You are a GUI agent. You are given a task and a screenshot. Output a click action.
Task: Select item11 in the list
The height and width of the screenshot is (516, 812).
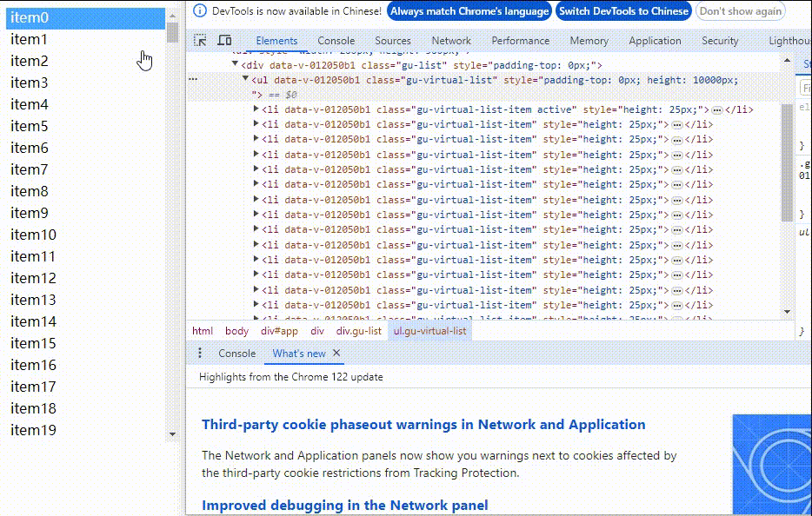click(85, 257)
